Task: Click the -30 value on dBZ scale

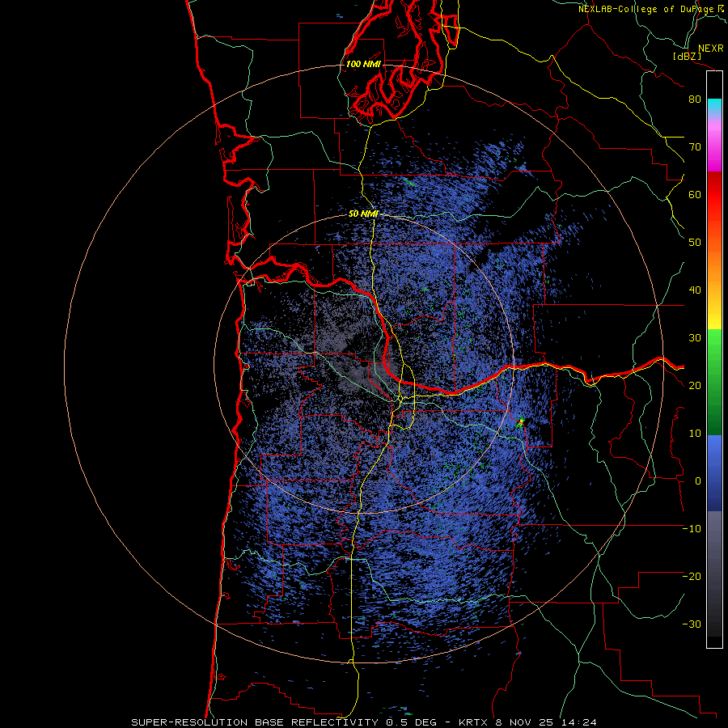Action: tap(692, 624)
